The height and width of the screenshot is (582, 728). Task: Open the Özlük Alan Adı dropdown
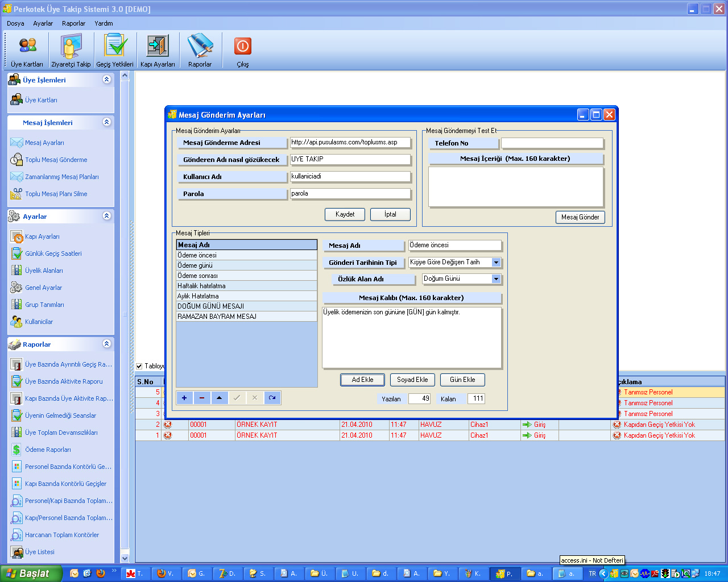coord(496,279)
